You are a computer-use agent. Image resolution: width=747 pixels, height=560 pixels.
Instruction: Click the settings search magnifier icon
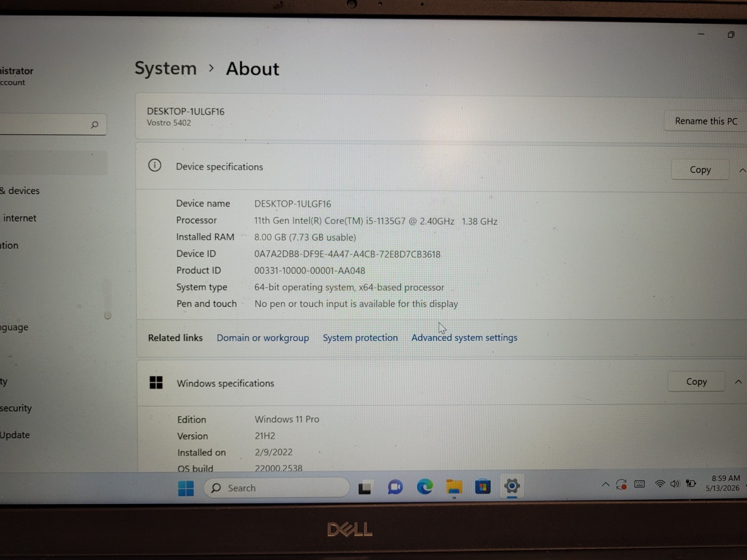click(x=95, y=125)
